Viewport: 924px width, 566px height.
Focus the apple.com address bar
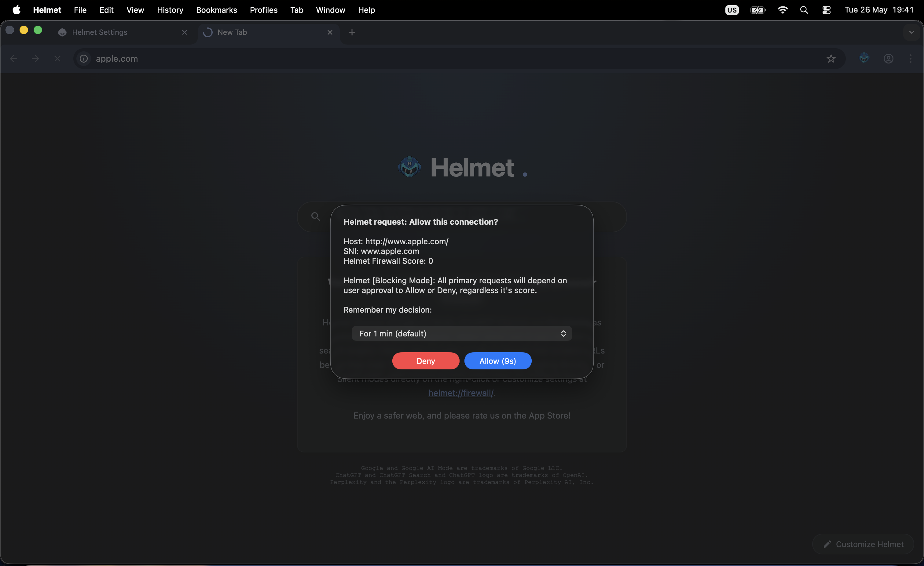point(459,59)
